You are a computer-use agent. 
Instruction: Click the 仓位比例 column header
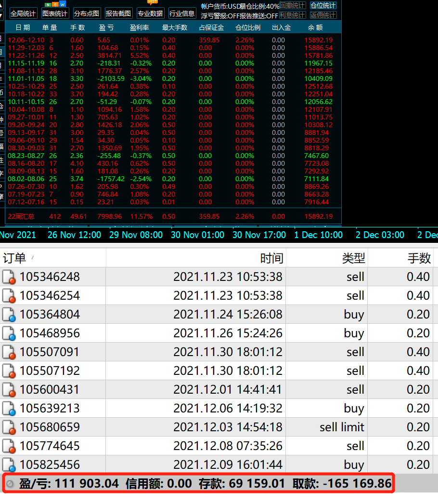click(248, 27)
